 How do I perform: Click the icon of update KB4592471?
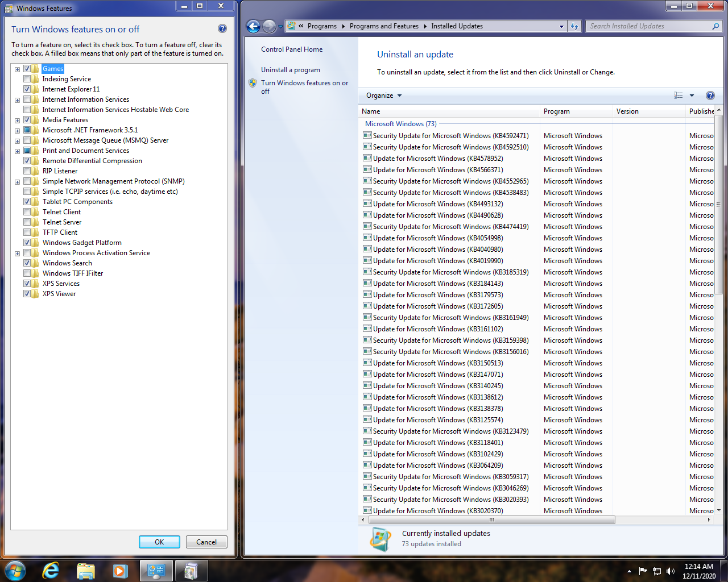(x=367, y=135)
